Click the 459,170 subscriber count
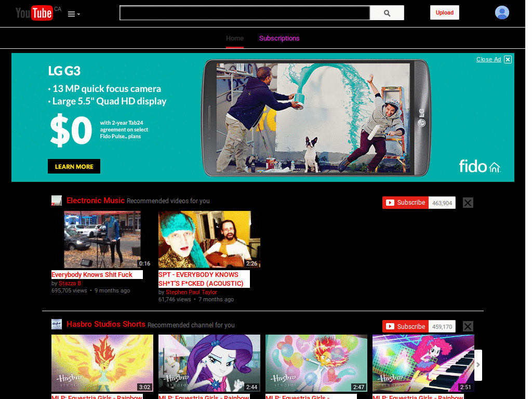 442,327
